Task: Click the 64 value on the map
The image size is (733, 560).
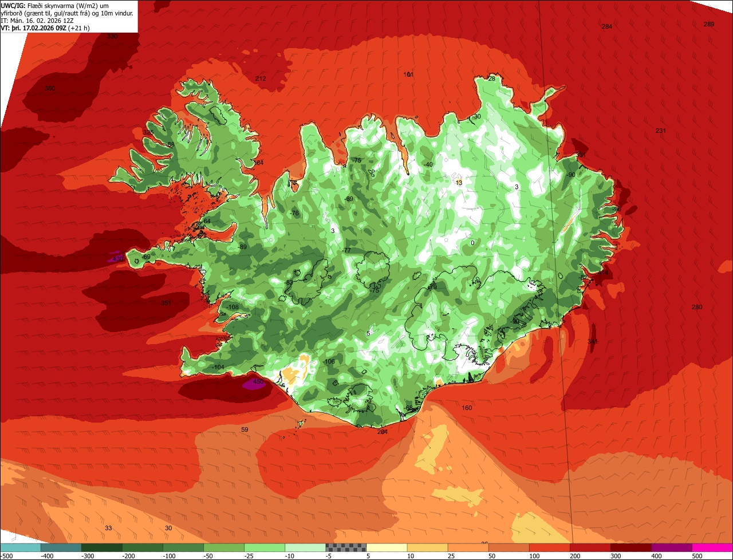Action: pyautogui.click(x=207, y=221)
